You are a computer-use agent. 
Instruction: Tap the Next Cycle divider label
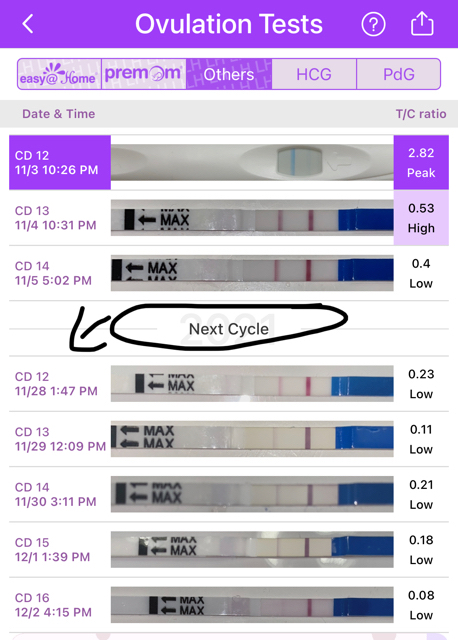229,329
